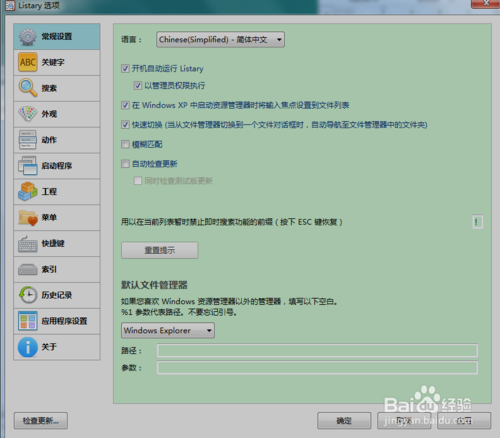Open the 外观 tab
Viewport: 500px width, 438px height.
57,114
